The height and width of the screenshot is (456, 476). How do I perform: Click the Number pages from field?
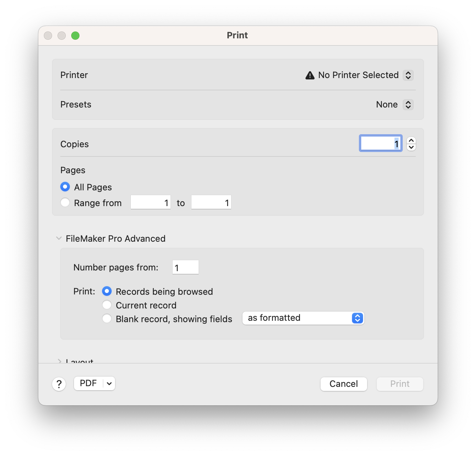pyautogui.click(x=185, y=267)
